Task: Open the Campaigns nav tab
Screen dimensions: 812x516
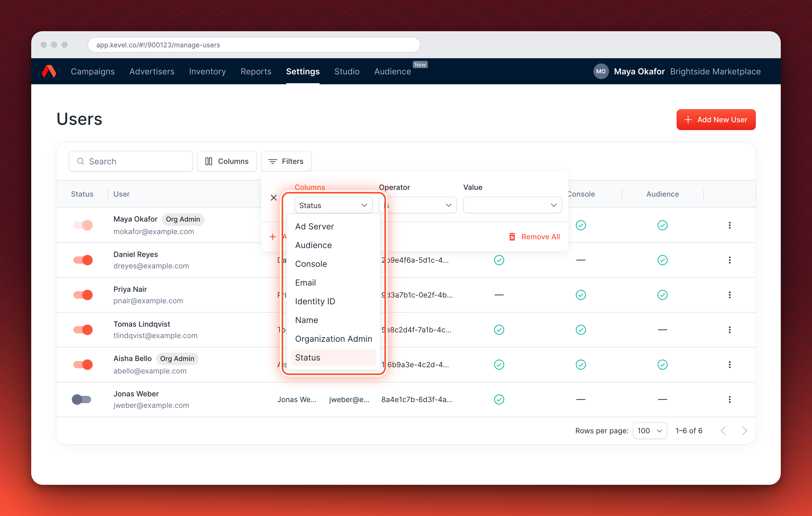Action: click(x=92, y=72)
